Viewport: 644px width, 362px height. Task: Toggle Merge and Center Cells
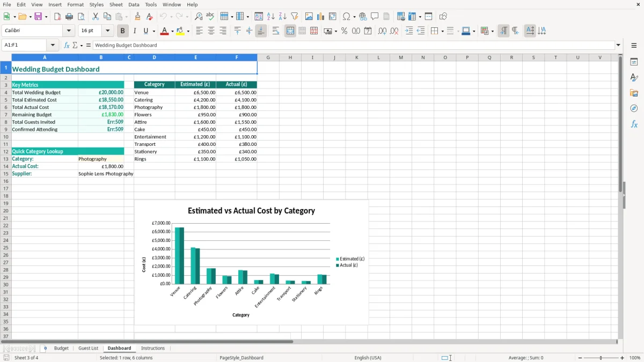290,31
